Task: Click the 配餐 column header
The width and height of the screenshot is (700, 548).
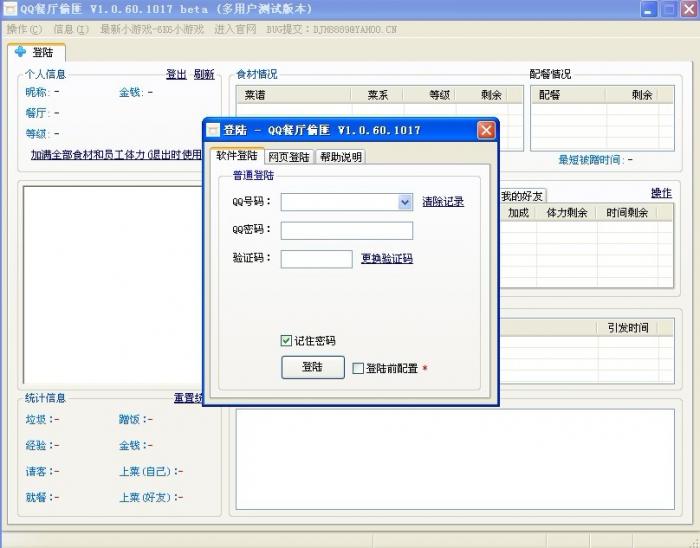Action: tap(568, 95)
